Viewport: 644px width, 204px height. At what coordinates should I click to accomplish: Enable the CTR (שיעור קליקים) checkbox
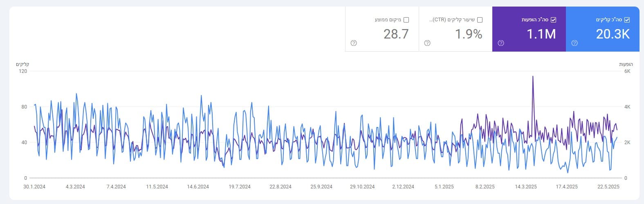(480, 20)
